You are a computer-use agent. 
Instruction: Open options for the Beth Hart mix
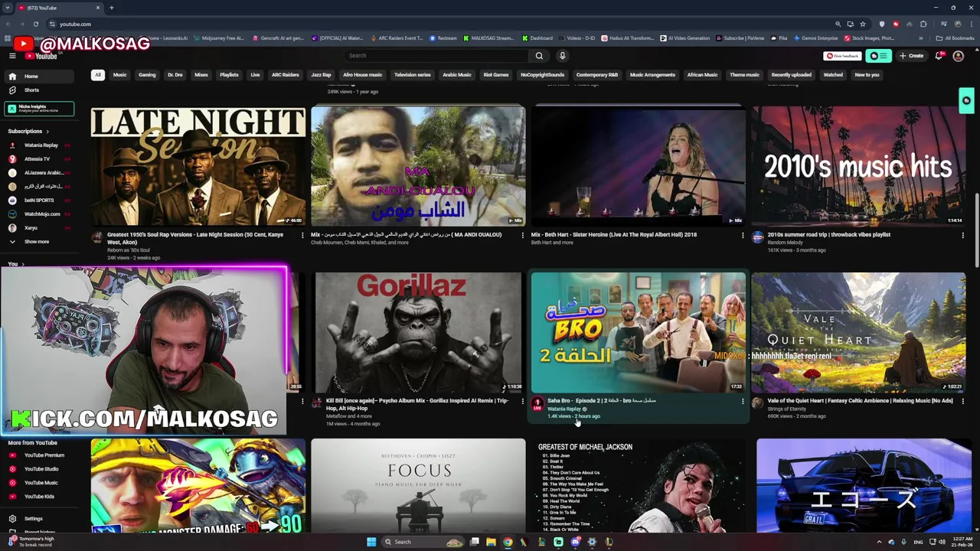[743, 236]
